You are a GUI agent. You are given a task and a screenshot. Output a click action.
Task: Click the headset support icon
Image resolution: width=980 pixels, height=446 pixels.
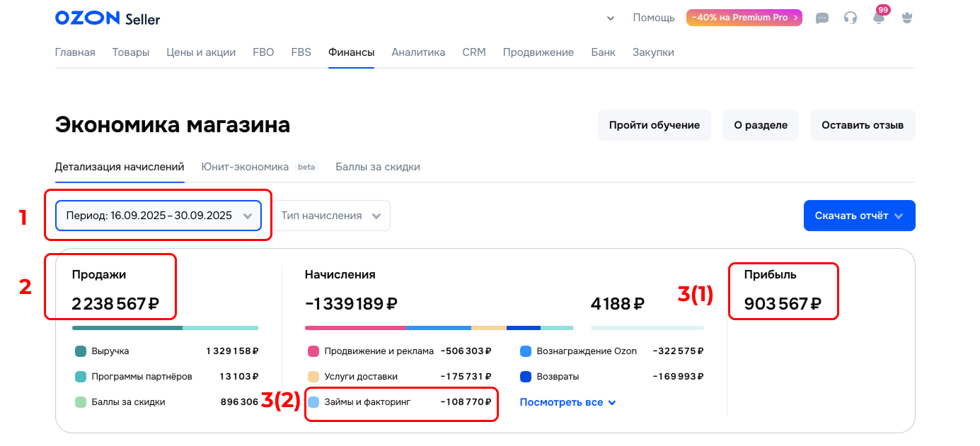(x=851, y=18)
